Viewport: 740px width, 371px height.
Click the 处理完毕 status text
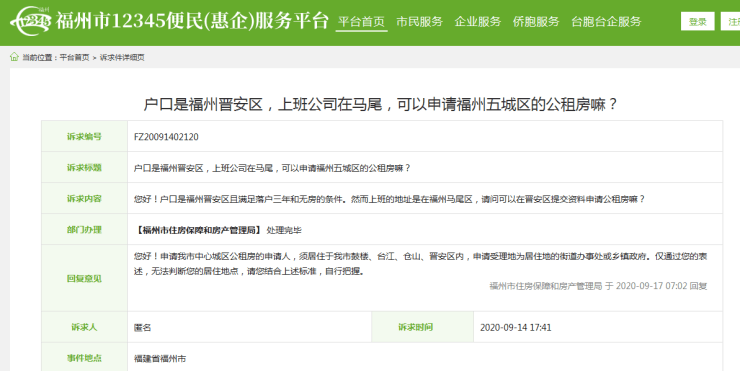point(284,230)
